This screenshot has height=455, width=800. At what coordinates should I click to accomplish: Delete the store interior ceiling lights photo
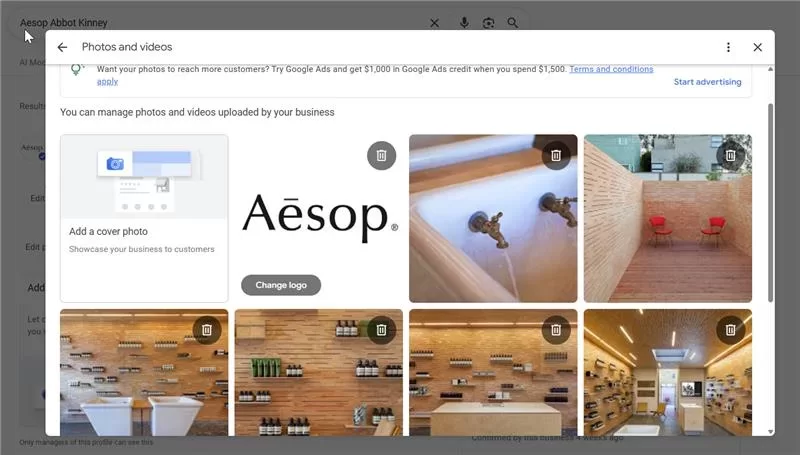[x=730, y=329]
